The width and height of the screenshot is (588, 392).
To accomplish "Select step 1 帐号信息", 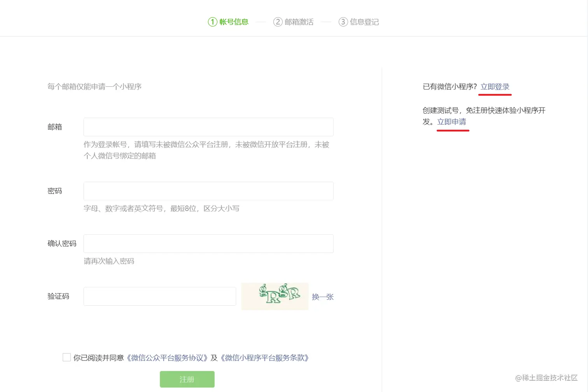I will [x=228, y=22].
